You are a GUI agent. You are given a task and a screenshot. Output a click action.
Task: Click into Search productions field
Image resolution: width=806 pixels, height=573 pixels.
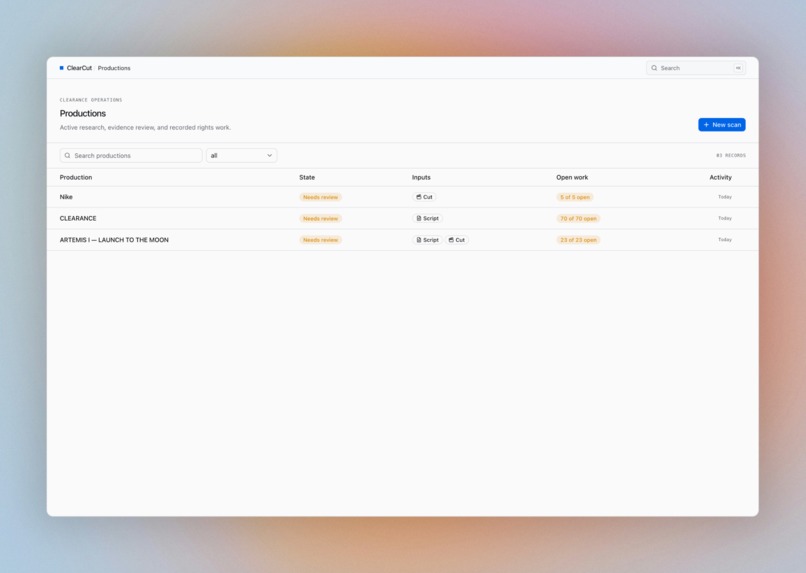[x=131, y=156]
